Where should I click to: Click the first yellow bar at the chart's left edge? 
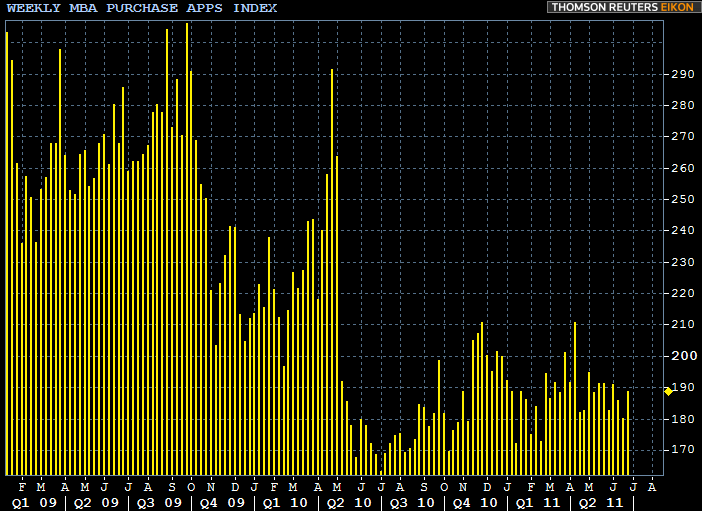[x=7, y=250]
